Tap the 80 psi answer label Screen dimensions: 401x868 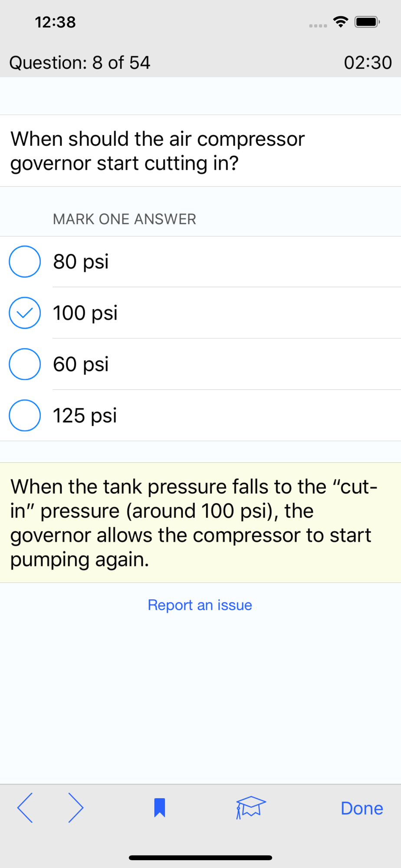(81, 262)
